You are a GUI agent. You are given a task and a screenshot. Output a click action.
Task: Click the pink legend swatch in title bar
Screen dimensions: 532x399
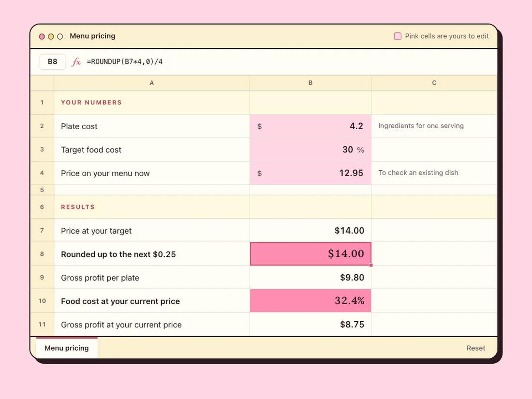pyautogui.click(x=397, y=36)
